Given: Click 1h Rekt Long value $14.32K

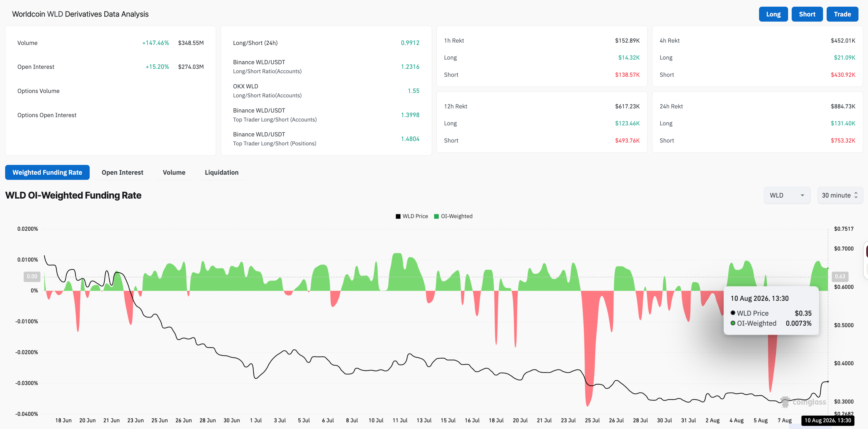Looking at the screenshot, I should [x=629, y=58].
